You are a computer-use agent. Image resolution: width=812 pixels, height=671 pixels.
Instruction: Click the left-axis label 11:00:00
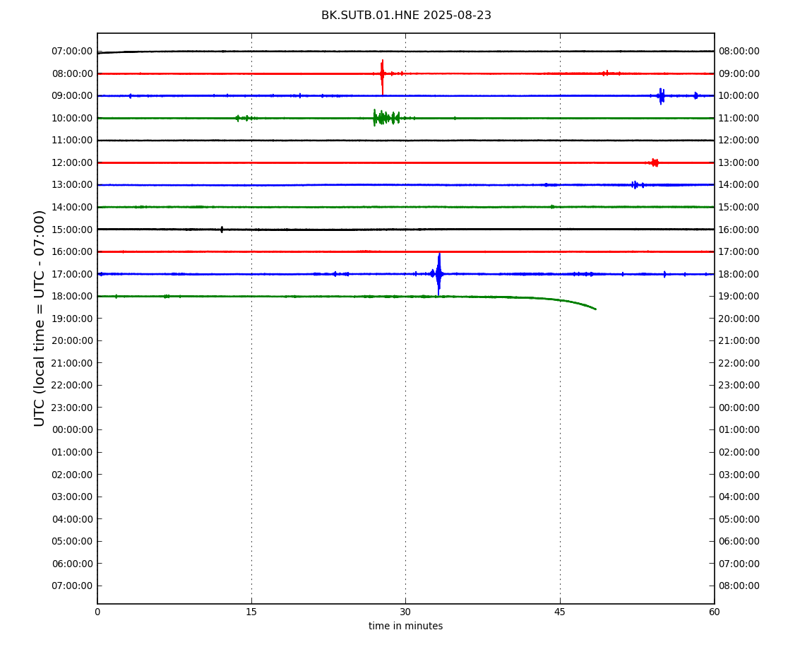point(72,141)
